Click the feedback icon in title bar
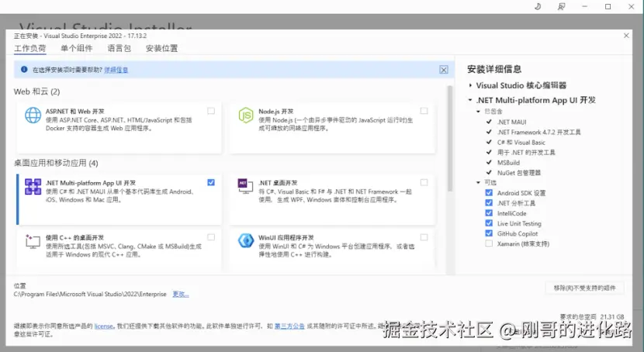This screenshot has width=644, height=352. point(561,6)
